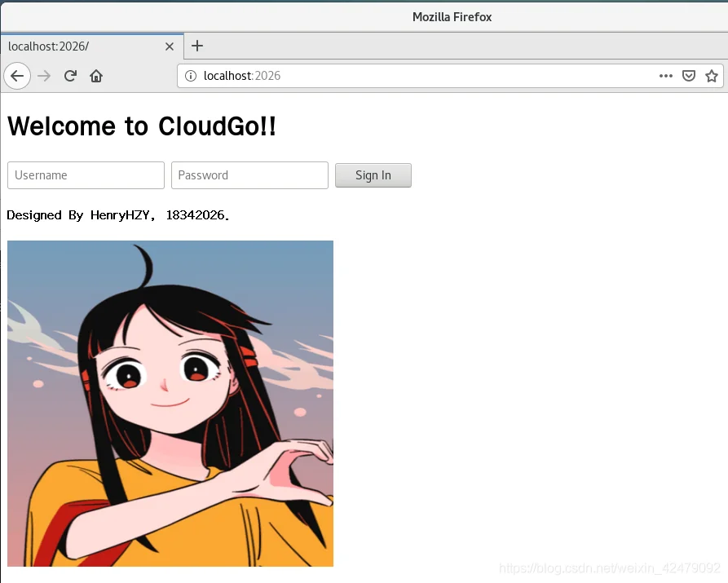Reload the page with the refresh icon
Screen dimensions: 728x583
coord(71,76)
